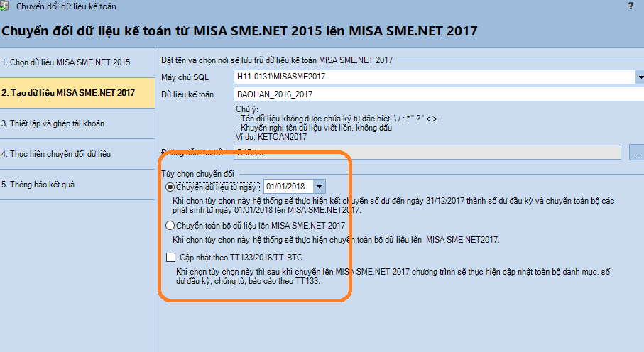Click the app icon in the title bar
644x352 pixels.
tap(4, 6)
